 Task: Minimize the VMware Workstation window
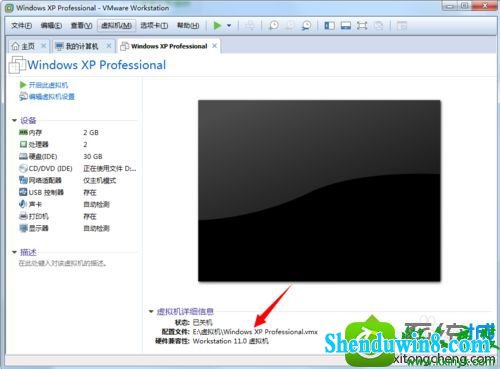click(x=450, y=5)
